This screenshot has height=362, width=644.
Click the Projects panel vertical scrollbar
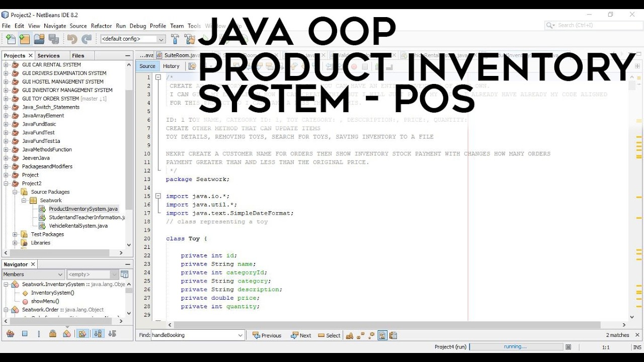coord(129,150)
